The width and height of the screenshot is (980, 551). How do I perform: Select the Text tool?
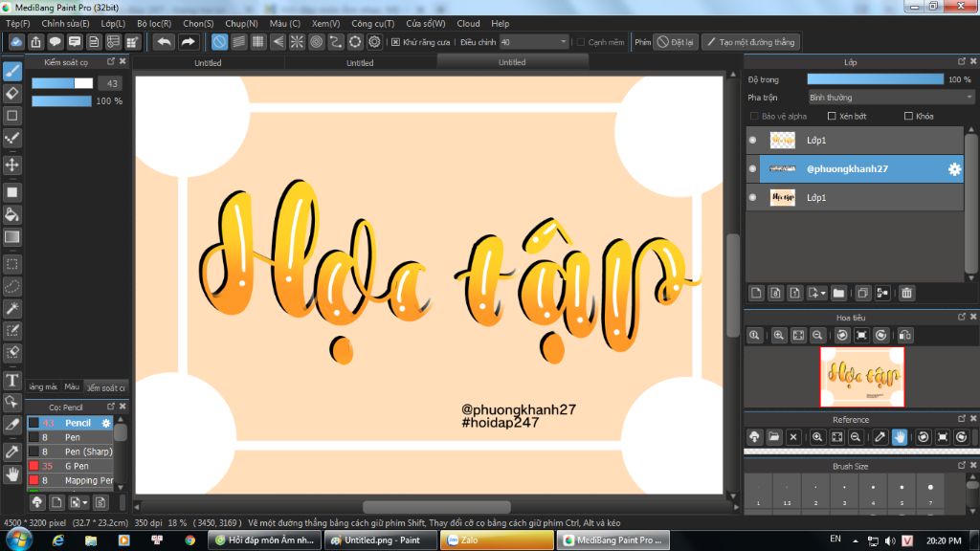click(x=11, y=380)
